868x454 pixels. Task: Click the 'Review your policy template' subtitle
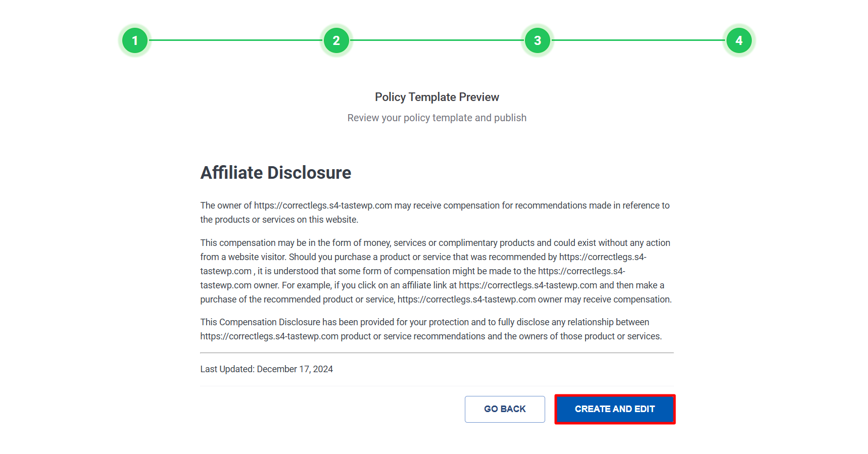pyautogui.click(x=437, y=118)
